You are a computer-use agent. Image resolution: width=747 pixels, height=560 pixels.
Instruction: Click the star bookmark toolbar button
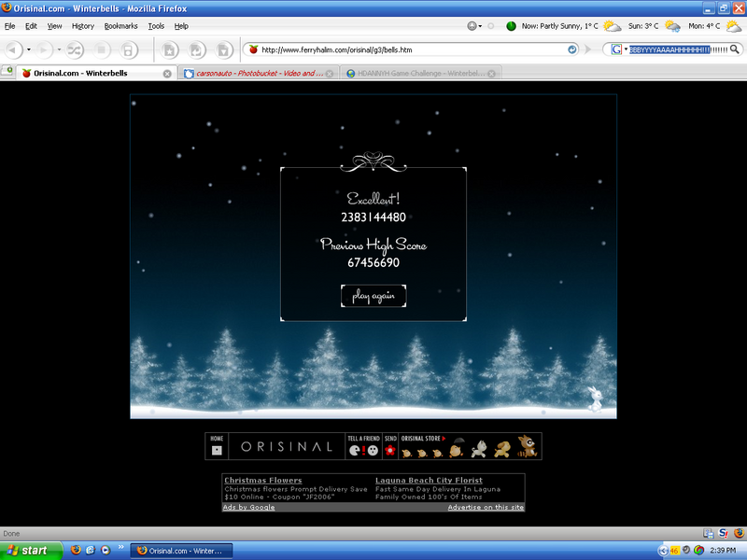tap(169, 49)
